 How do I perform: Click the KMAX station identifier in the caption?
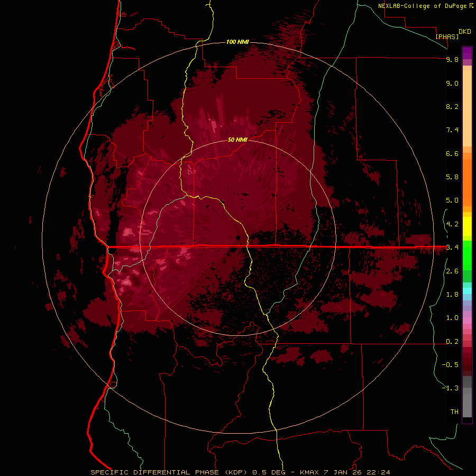point(309,472)
